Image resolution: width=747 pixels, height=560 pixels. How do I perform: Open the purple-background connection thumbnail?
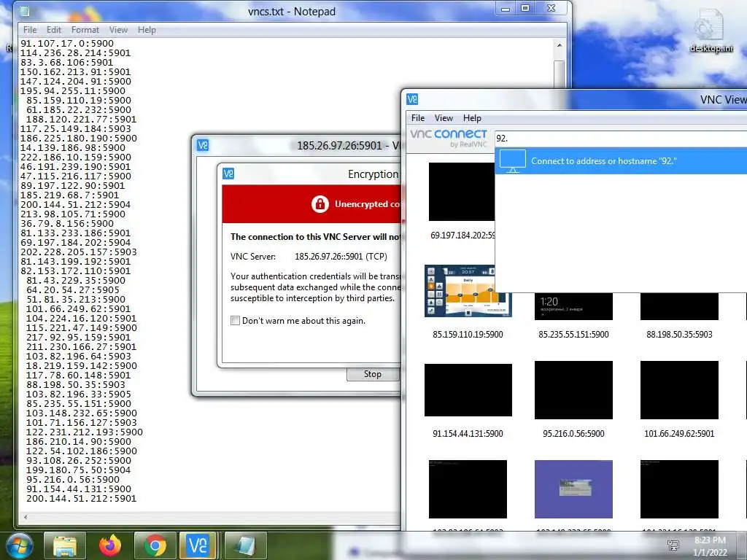point(573,489)
